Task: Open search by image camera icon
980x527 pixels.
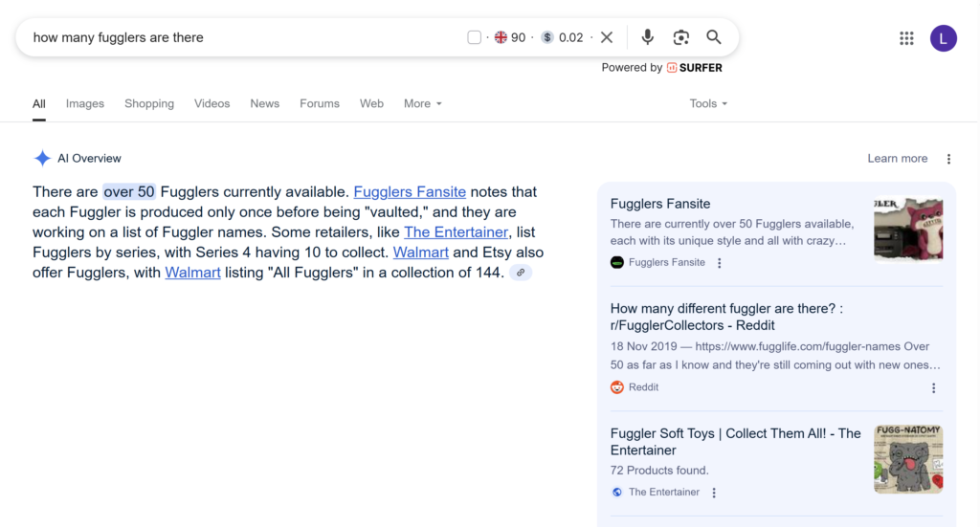Action: [x=680, y=37]
